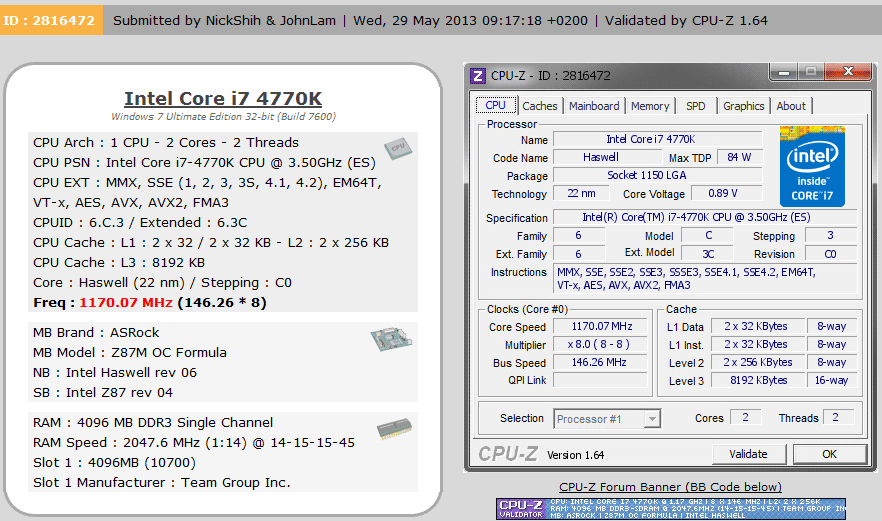Switch to the Caches tab

[539, 106]
